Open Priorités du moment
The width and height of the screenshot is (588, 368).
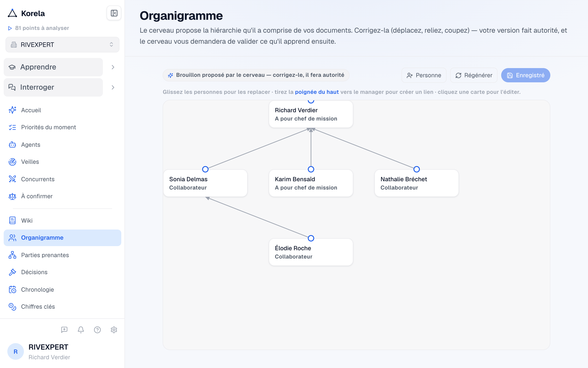click(62, 127)
